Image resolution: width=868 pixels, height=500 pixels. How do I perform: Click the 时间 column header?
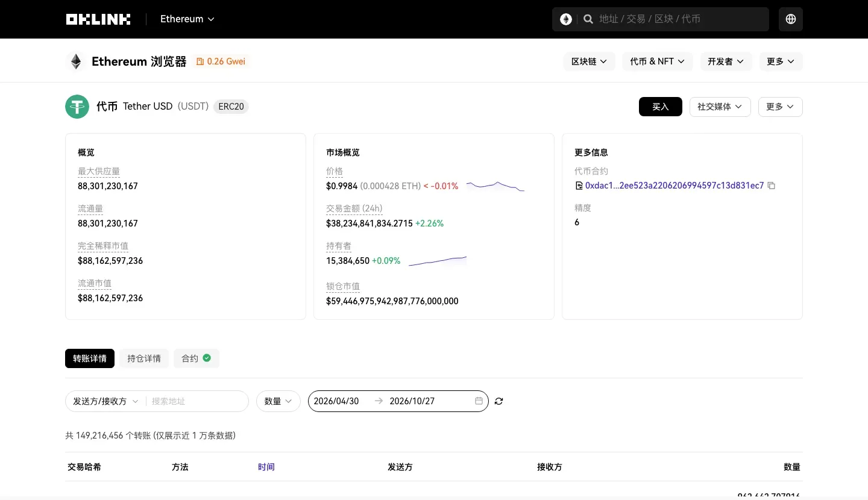coord(266,467)
